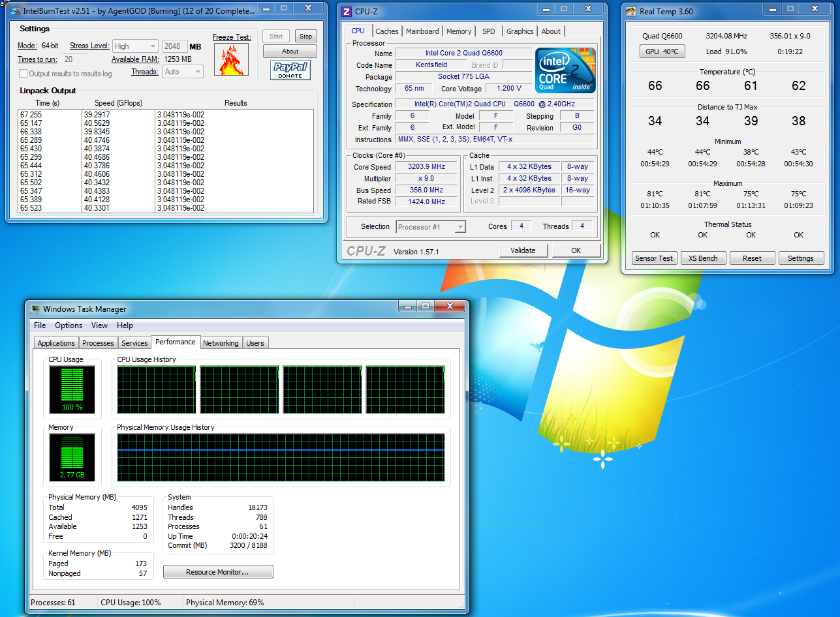Switch to the Users tab
The image size is (840, 617).
(x=255, y=343)
